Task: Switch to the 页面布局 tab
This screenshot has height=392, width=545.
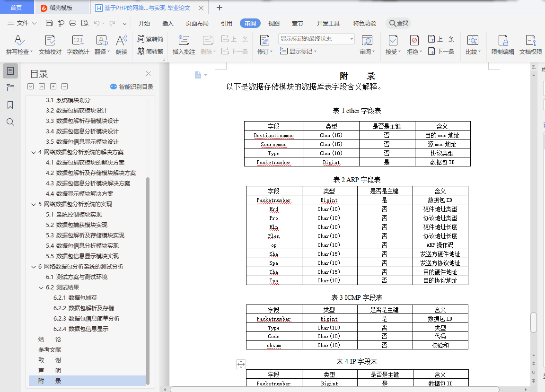Action: [197, 23]
